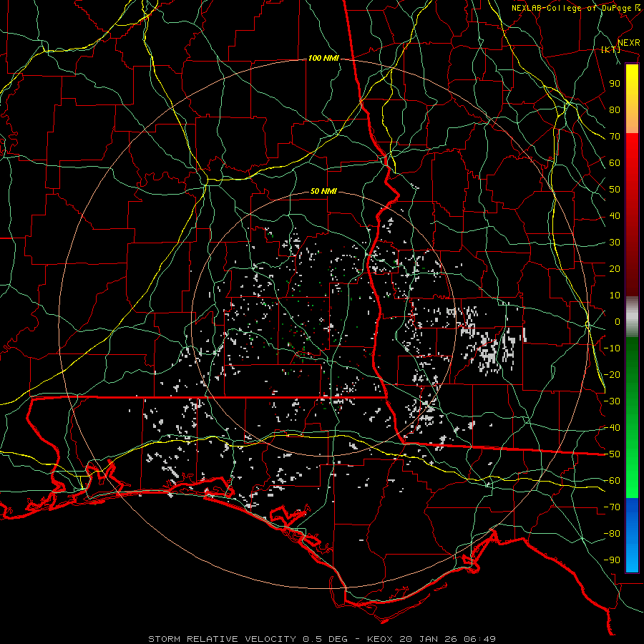Click the "100 NMI" range ring label
This screenshot has width=644, height=644.
point(323,59)
